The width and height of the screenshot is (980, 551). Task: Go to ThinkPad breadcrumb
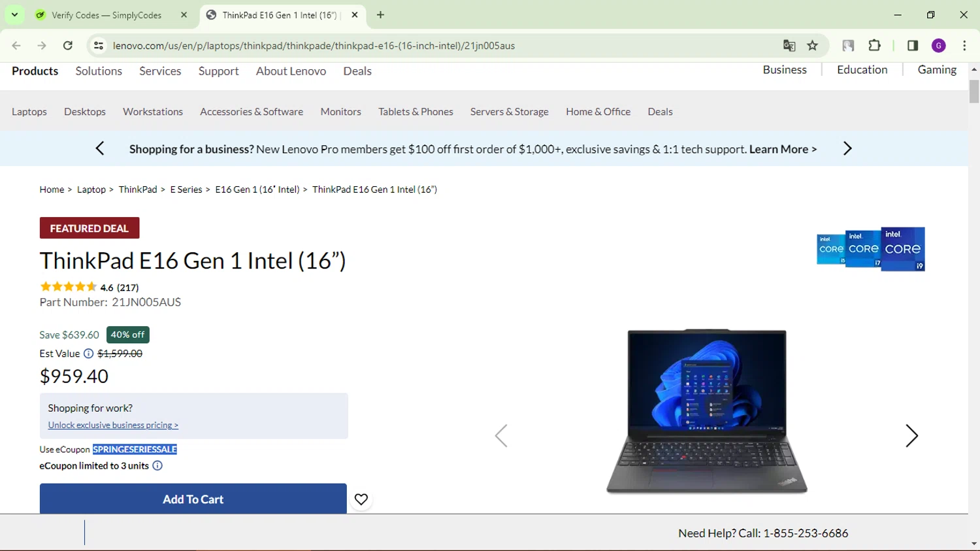138,190
